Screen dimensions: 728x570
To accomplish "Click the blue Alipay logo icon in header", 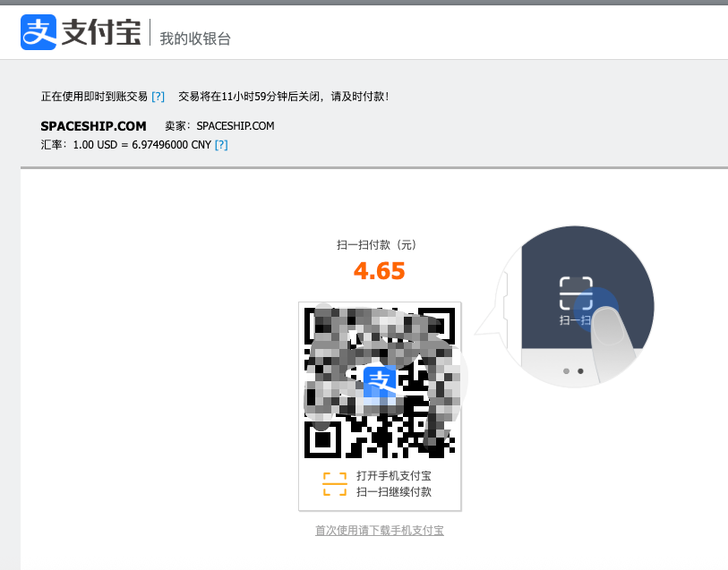I will point(39,32).
